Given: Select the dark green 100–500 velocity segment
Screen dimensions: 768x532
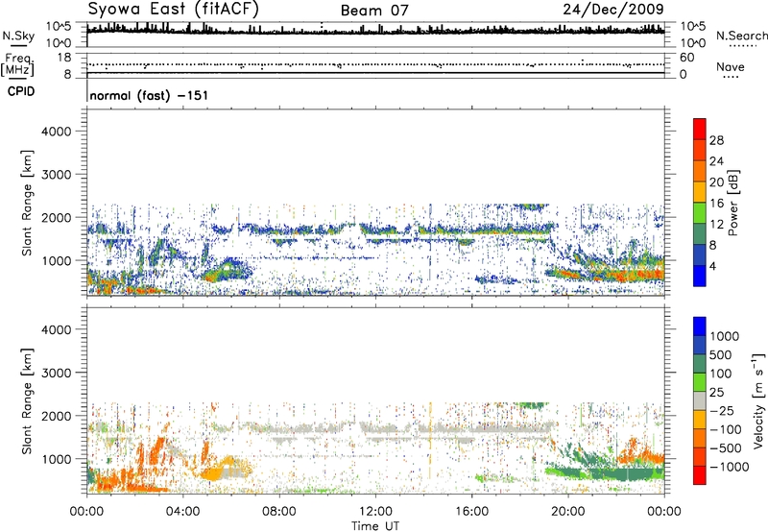Looking at the screenshot, I should click(x=700, y=364).
